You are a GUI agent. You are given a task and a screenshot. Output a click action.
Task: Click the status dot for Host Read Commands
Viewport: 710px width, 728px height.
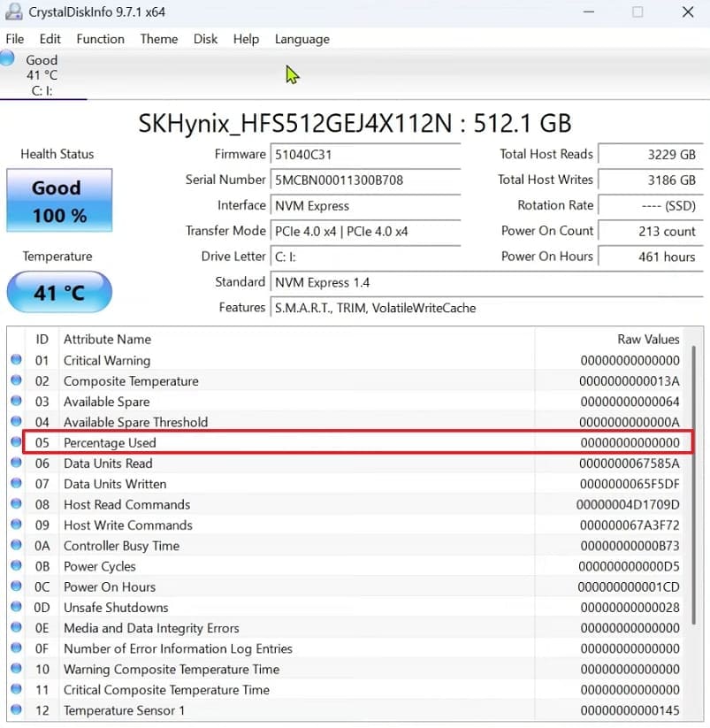(x=16, y=503)
